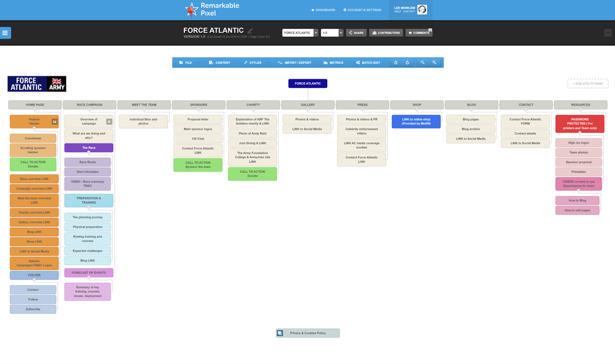
Task: Select the Blog section header
Action: pos(472,105)
